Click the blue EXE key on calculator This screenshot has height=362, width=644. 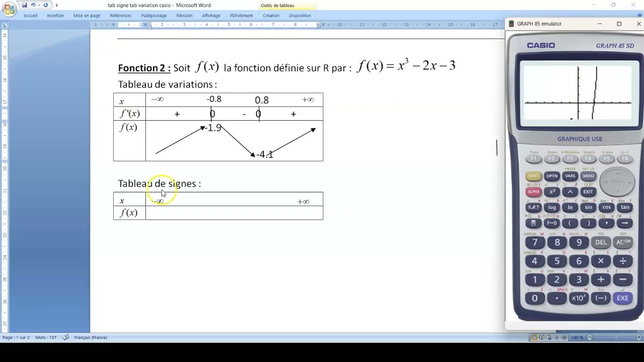tap(623, 298)
